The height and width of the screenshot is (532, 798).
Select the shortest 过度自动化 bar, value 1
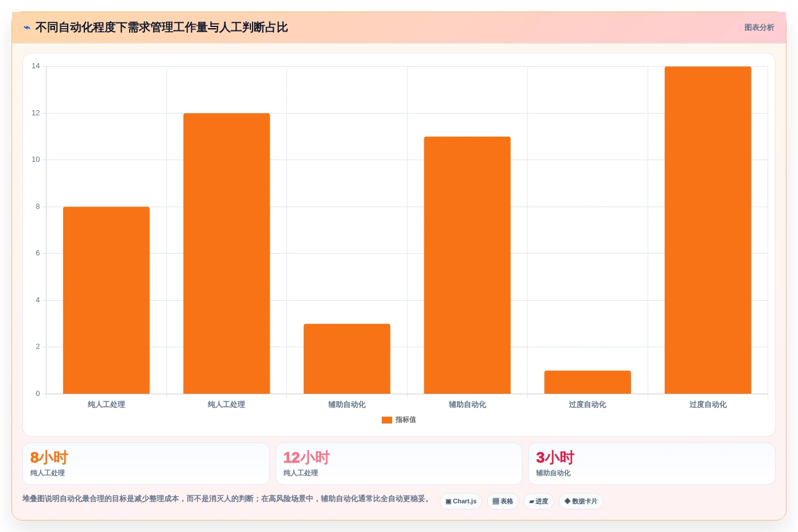[587, 382]
